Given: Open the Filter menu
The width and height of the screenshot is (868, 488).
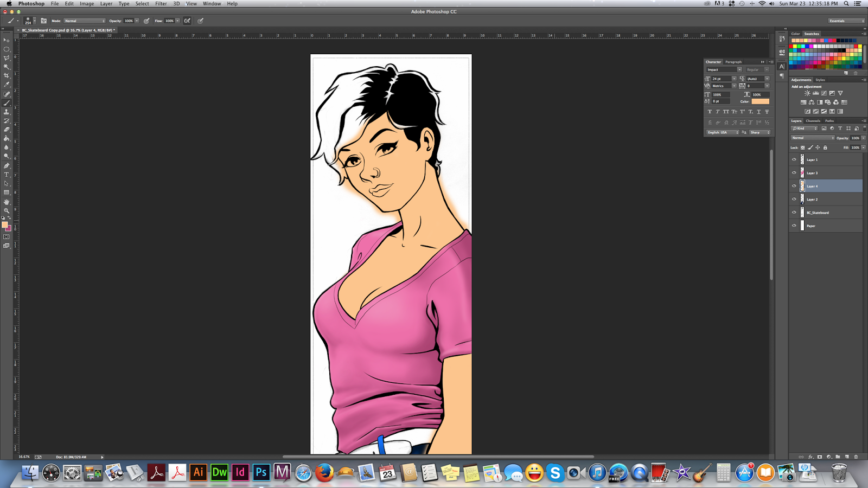Looking at the screenshot, I should [x=161, y=4].
